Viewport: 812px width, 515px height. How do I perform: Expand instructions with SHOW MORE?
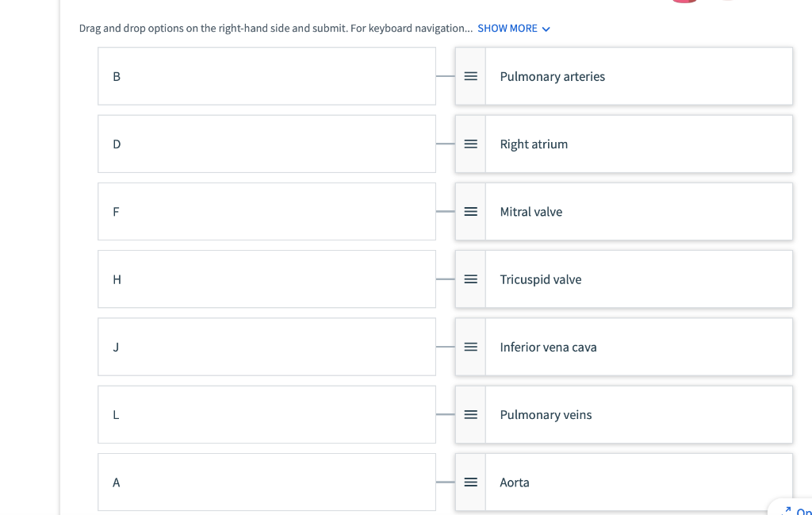pos(507,29)
